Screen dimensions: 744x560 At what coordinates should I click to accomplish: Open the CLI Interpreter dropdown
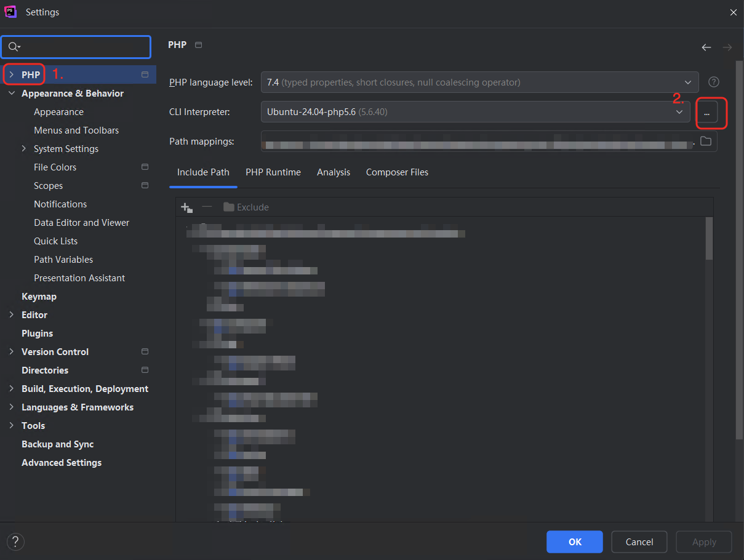[476, 112]
